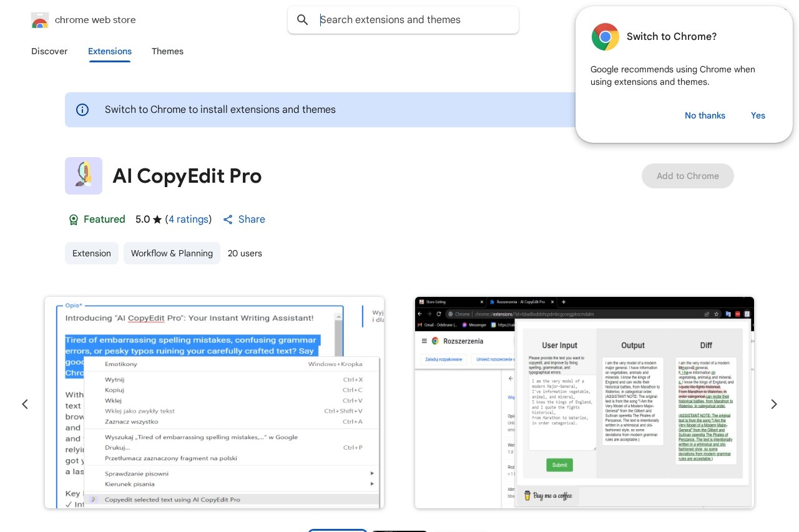
Task: Click the Share icon
Action: (228, 220)
